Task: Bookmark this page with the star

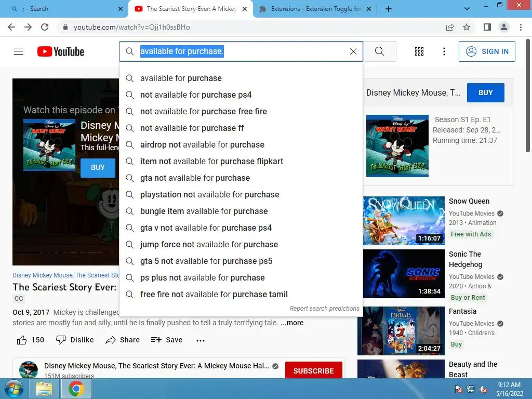Action: point(467,27)
